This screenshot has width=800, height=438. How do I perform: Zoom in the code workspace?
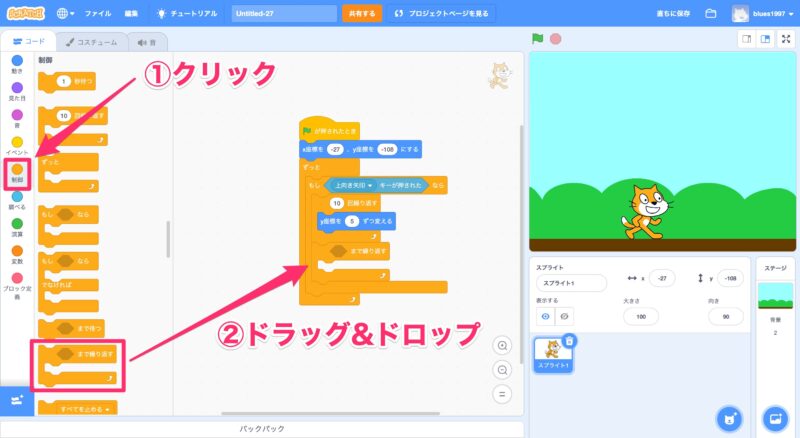(x=502, y=346)
